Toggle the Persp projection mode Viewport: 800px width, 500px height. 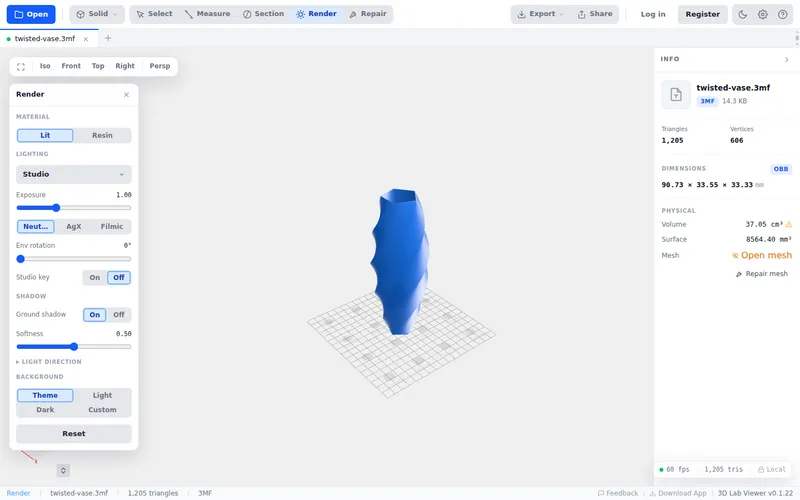(160, 66)
